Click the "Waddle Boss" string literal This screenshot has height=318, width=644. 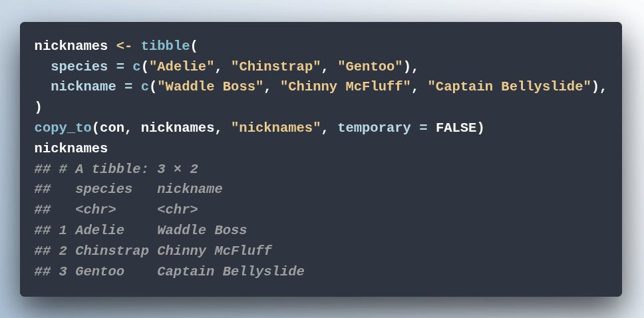click(x=210, y=86)
